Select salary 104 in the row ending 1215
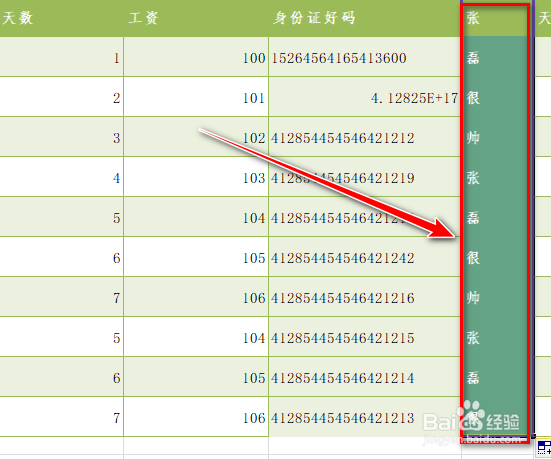The width and height of the screenshot is (551, 459). 196,337
